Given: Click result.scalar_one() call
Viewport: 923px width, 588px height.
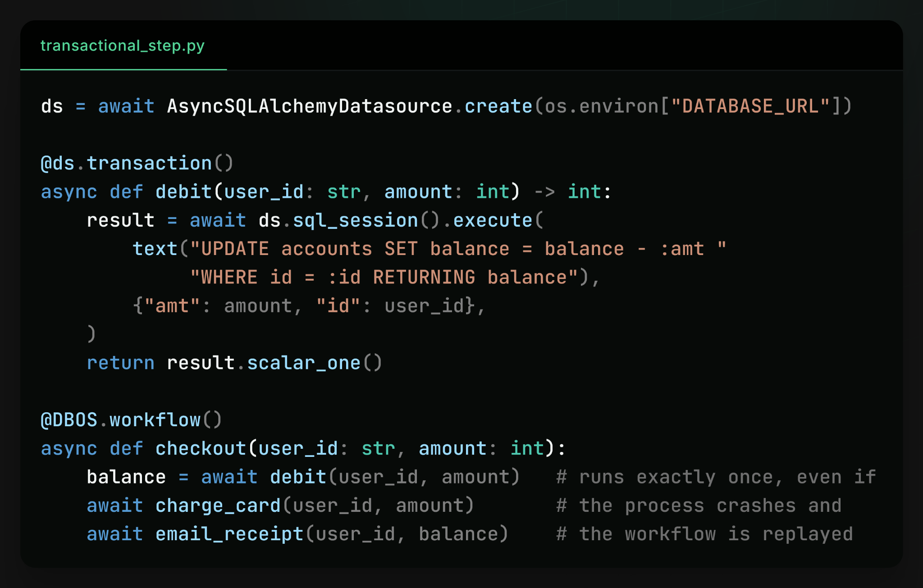Looking at the screenshot, I should coord(274,363).
